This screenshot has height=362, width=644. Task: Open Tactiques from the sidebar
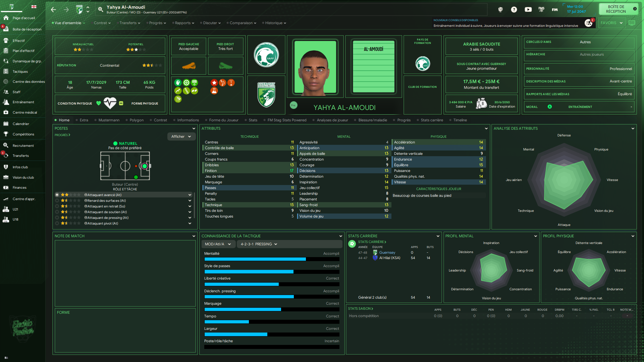(x=20, y=71)
